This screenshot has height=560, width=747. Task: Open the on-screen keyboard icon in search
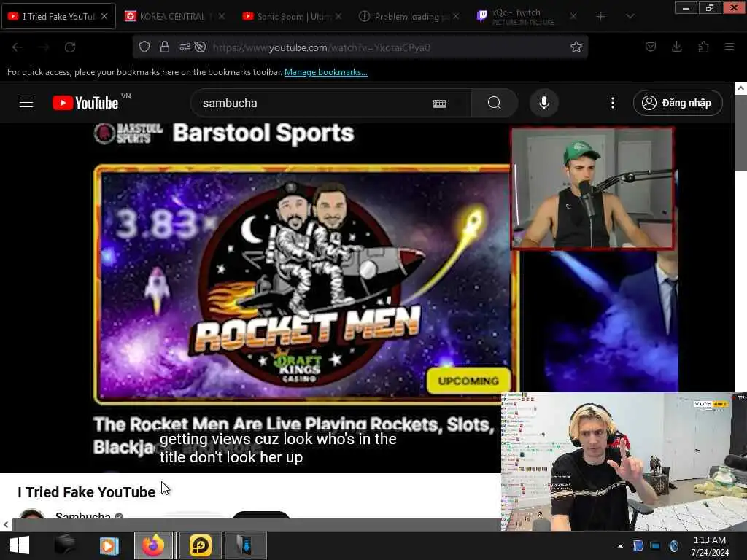click(439, 104)
